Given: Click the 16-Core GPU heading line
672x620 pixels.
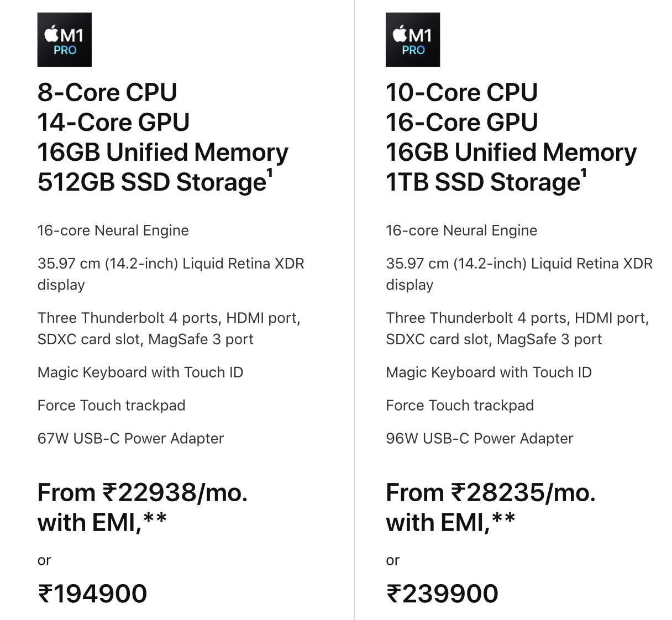Looking at the screenshot, I should pos(461,122).
